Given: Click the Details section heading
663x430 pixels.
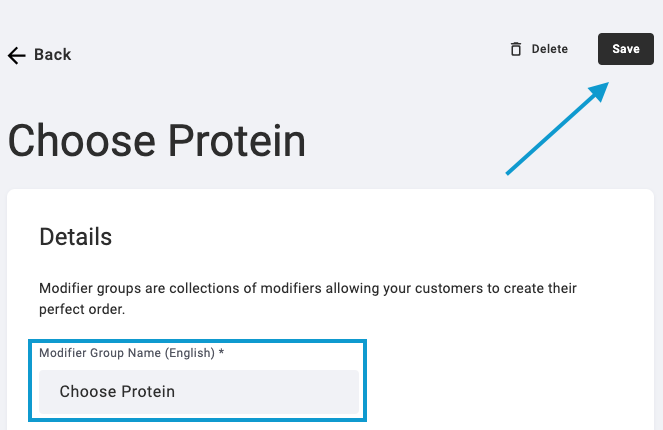Looking at the screenshot, I should pos(75,236).
